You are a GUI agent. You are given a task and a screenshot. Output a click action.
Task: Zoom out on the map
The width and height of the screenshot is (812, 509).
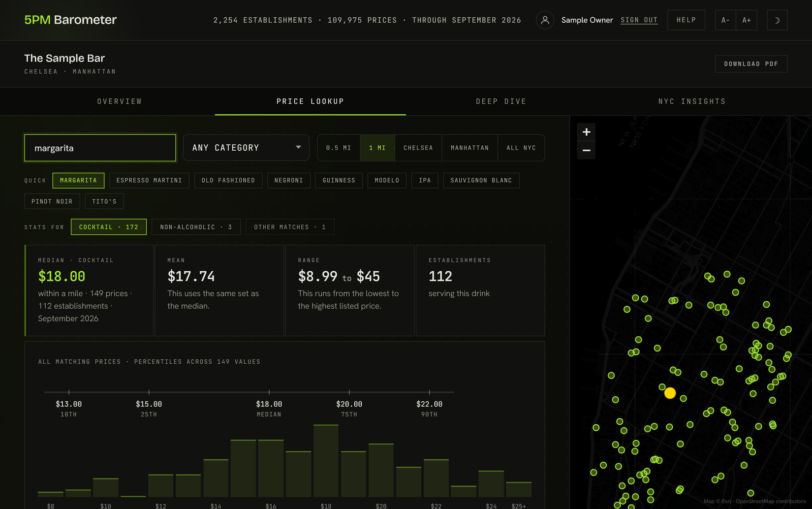[x=586, y=150]
